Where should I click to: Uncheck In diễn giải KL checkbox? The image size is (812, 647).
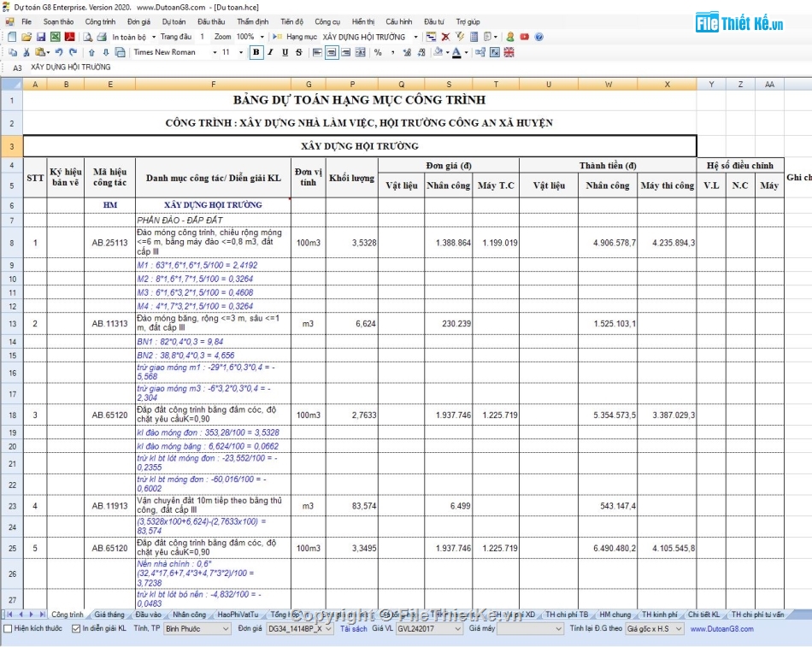(x=76, y=628)
